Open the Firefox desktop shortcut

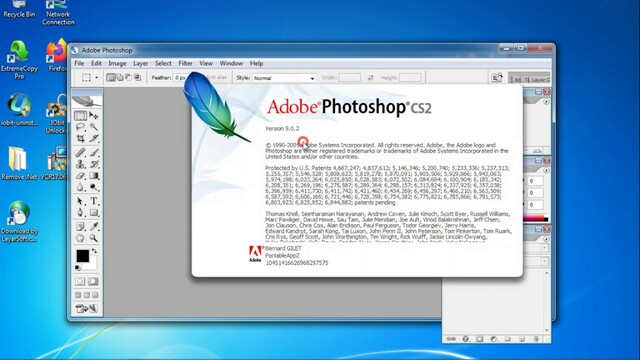click(x=57, y=56)
